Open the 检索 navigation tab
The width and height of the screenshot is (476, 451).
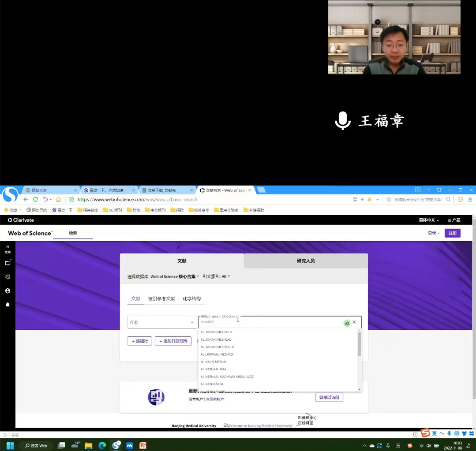pos(73,233)
